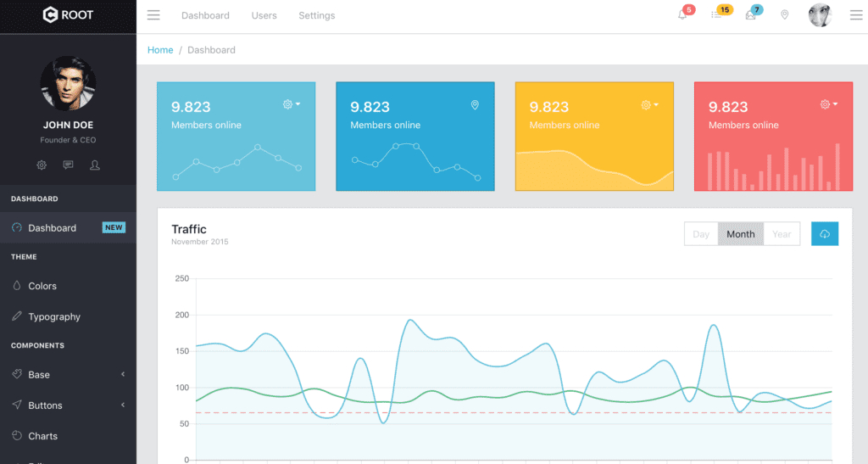Open the gear dropdown on the yellow card

pos(649,105)
